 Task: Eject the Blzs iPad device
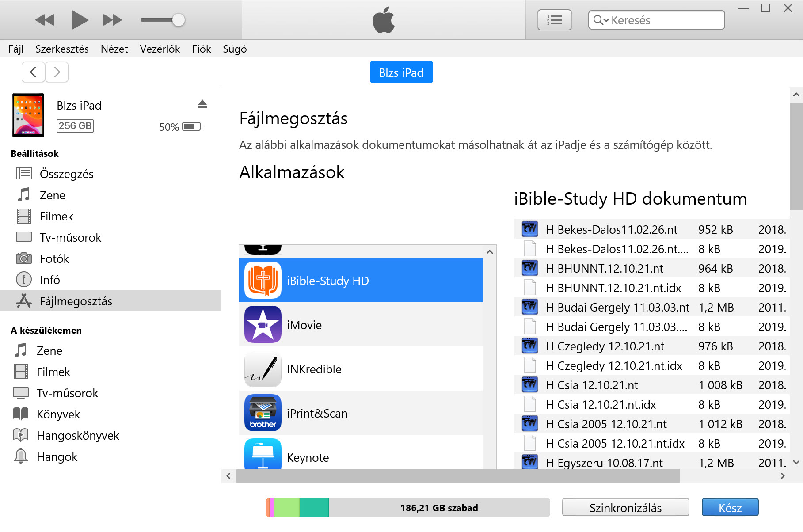(x=202, y=104)
